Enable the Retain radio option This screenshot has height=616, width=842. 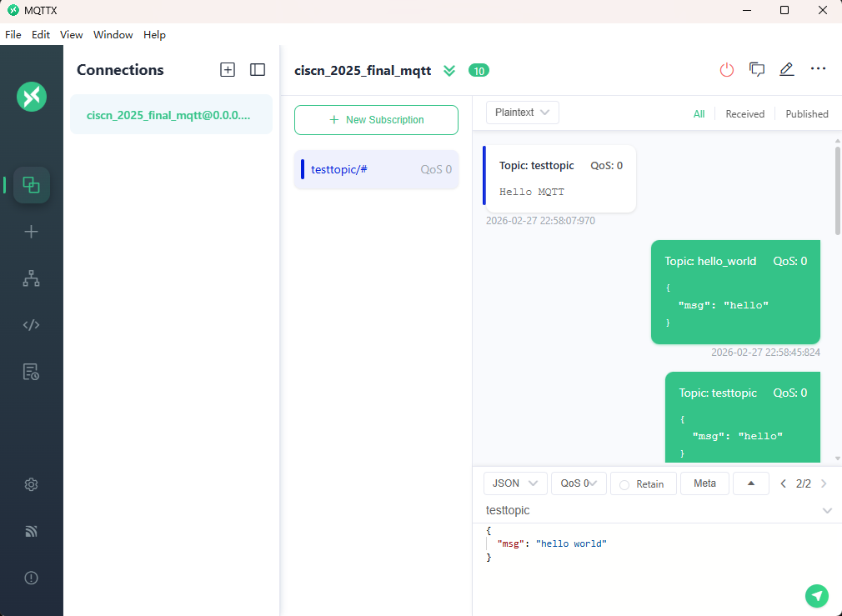pyautogui.click(x=624, y=484)
